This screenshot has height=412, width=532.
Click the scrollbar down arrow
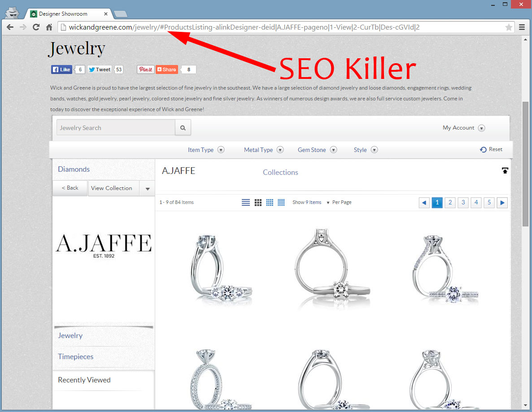click(526, 406)
